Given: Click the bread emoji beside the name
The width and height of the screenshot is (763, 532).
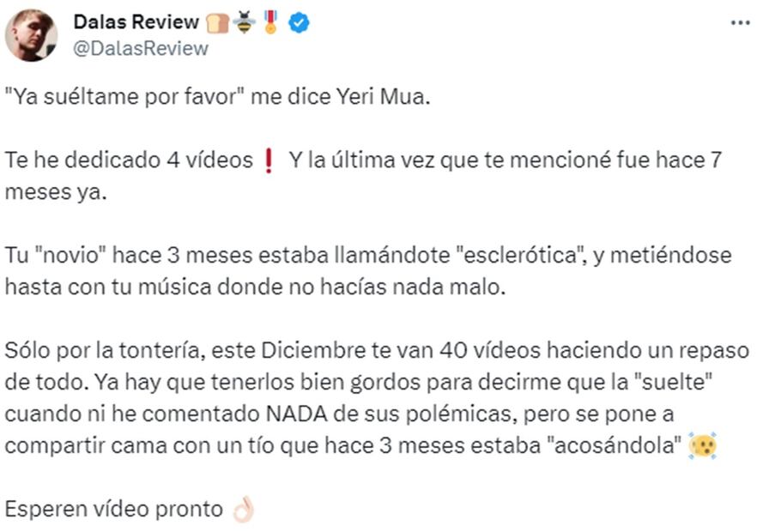Looking at the screenshot, I should click(x=217, y=22).
